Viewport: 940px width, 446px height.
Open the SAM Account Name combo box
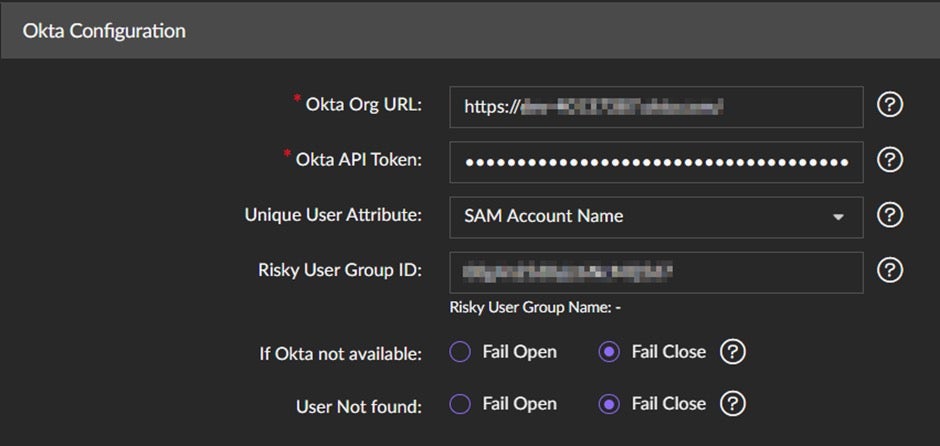640,217
